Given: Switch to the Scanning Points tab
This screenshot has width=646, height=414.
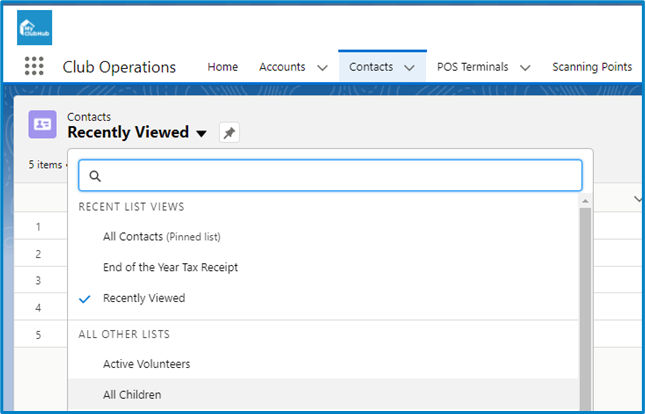Looking at the screenshot, I should click(x=591, y=67).
